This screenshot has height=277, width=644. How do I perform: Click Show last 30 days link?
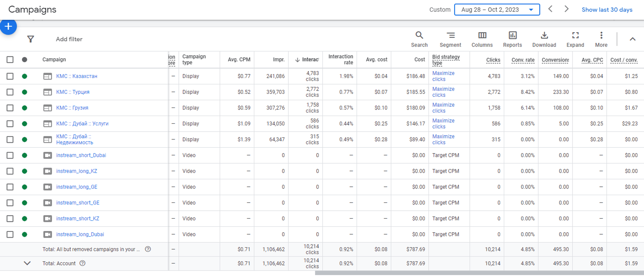(607, 10)
